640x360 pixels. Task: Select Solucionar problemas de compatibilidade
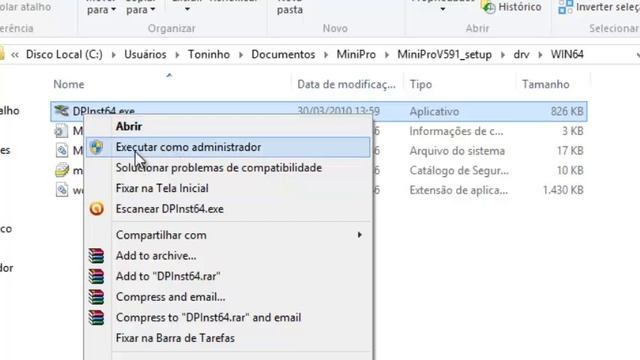click(x=228, y=168)
